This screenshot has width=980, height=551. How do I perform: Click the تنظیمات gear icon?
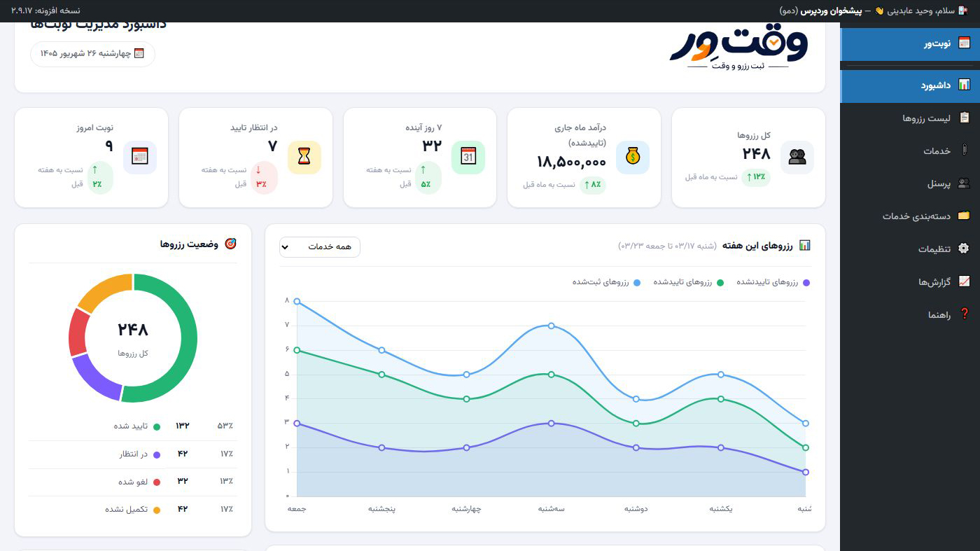click(x=964, y=249)
